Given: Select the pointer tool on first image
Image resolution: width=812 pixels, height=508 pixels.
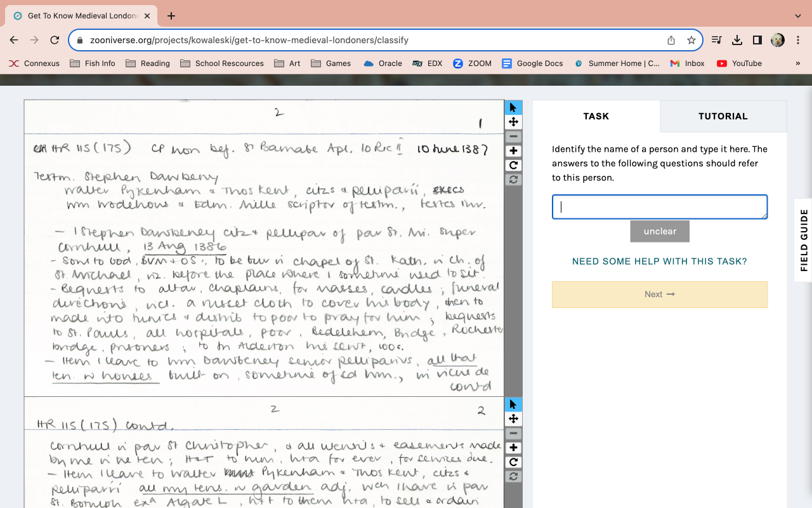Looking at the screenshot, I should 513,107.
